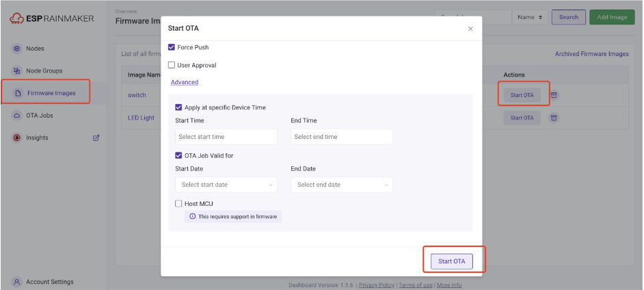Open the LED Light firmware image link
The image size is (644, 290).
[x=141, y=118]
